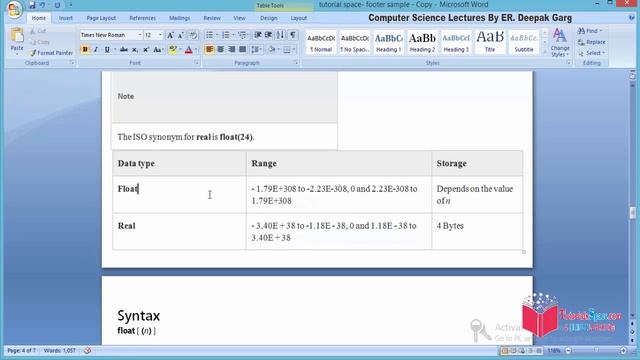
Task: Apply the No Spacing style
Action: 355,42
